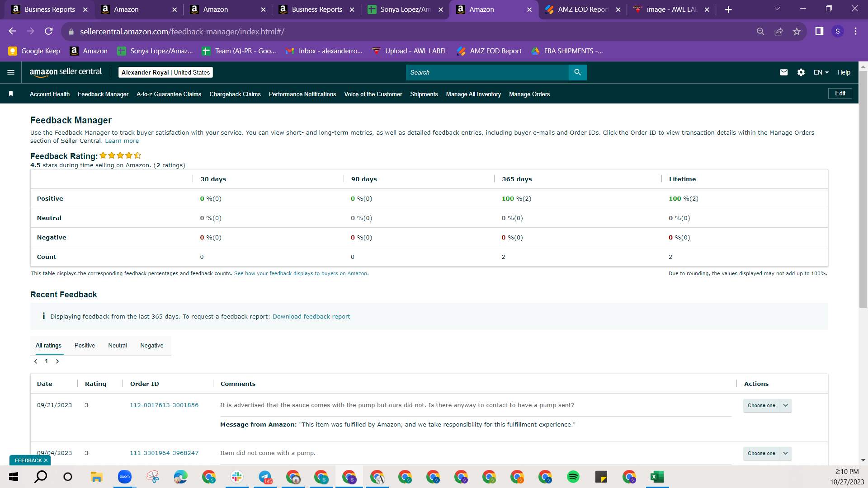The height and width of the screenshot is (488, 868).
Task: Open the browser zoom magnifier icon
Action: (x=760, y=31)
